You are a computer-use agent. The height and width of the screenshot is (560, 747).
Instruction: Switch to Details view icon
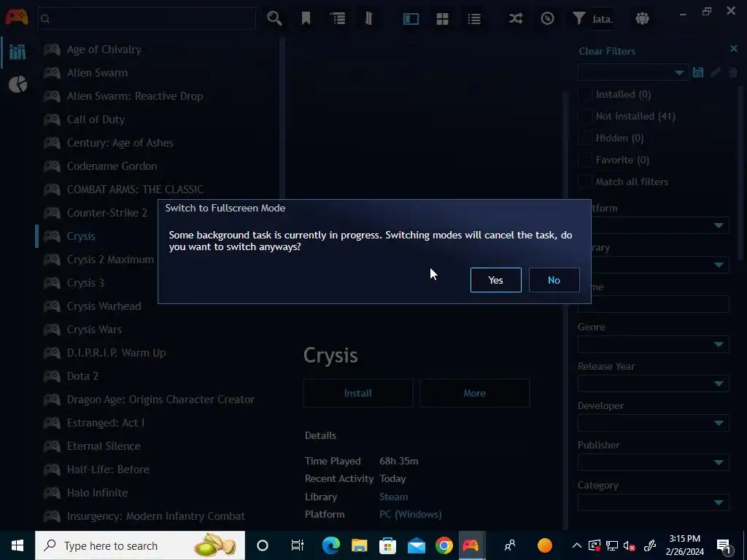pos(411,18)
